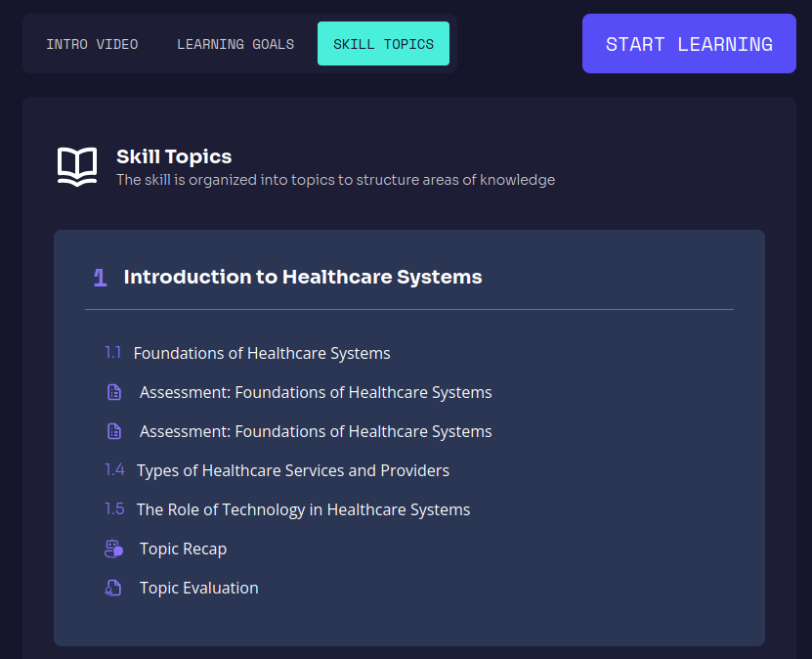Click the first Assessment document icon

point(114,393)
